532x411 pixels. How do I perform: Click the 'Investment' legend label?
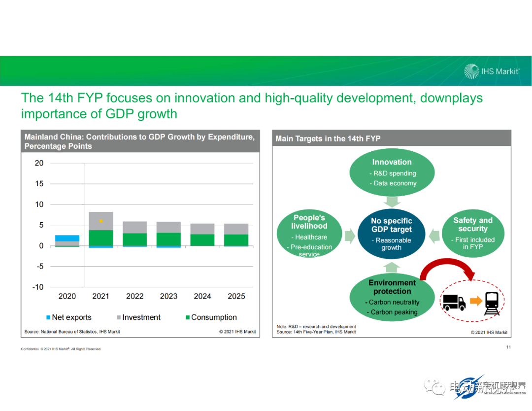[x=141, y=317]
